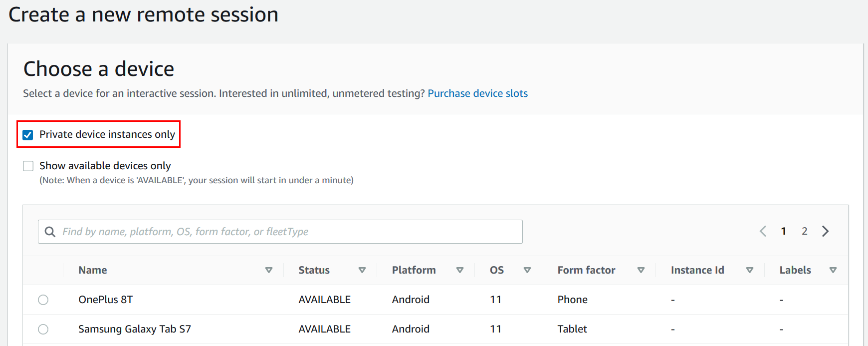This screenshot has height=346, width=868.
Task: Click the Instance Id column header
Action: pyautogui.click(x=697, y=270)
